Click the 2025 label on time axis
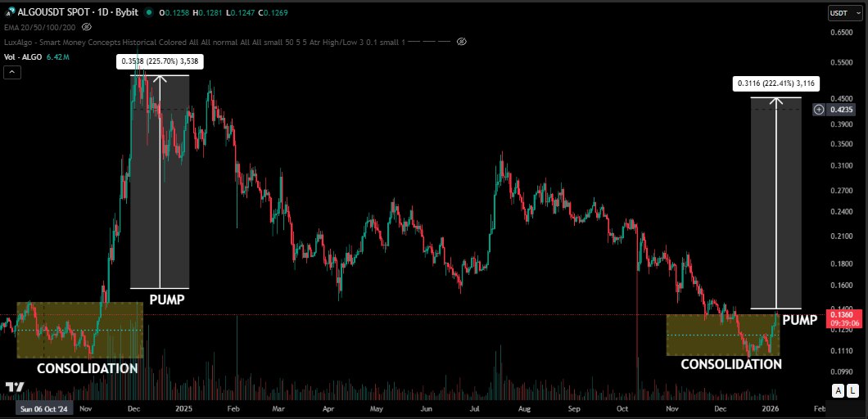 coord(183,409)
